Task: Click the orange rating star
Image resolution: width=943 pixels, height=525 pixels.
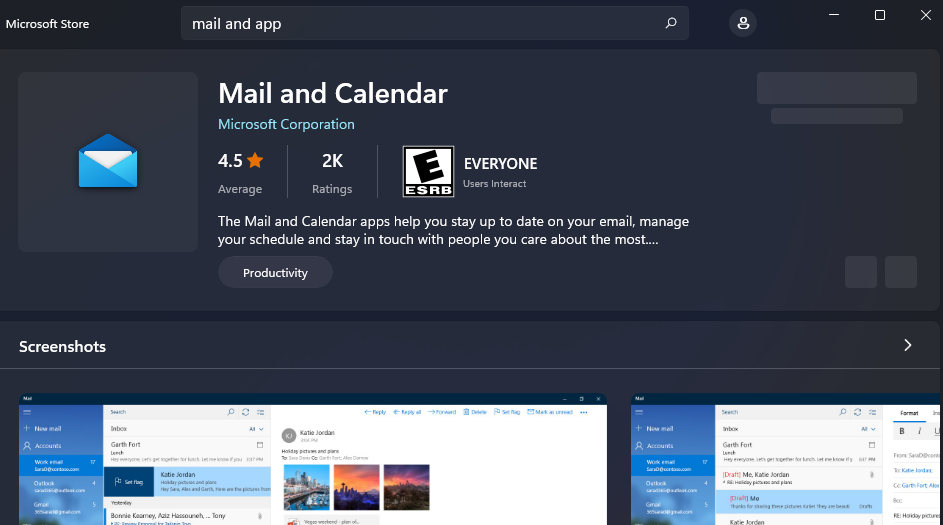Action: click(x=255, y=160)
